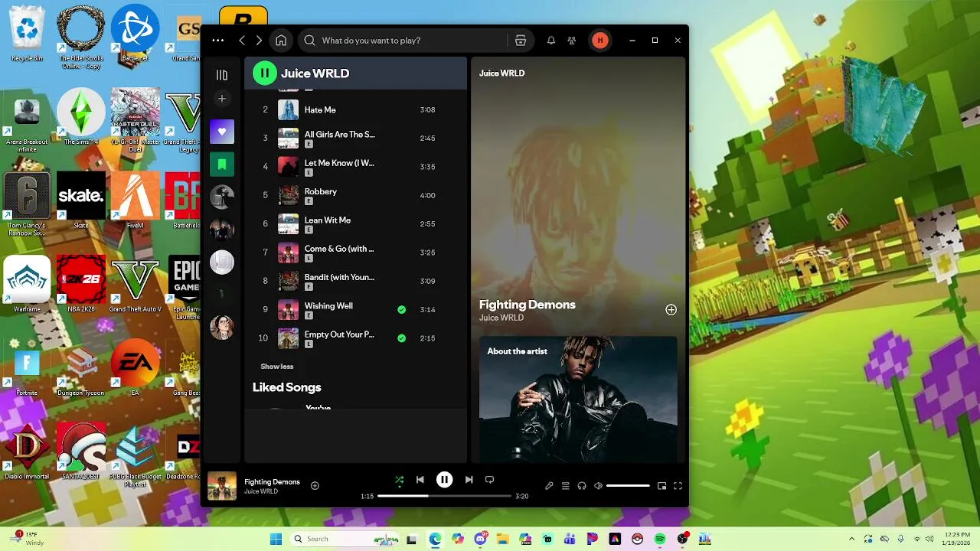Navigate back with the left arrow
980x551 pixels.
click(242, 41)
